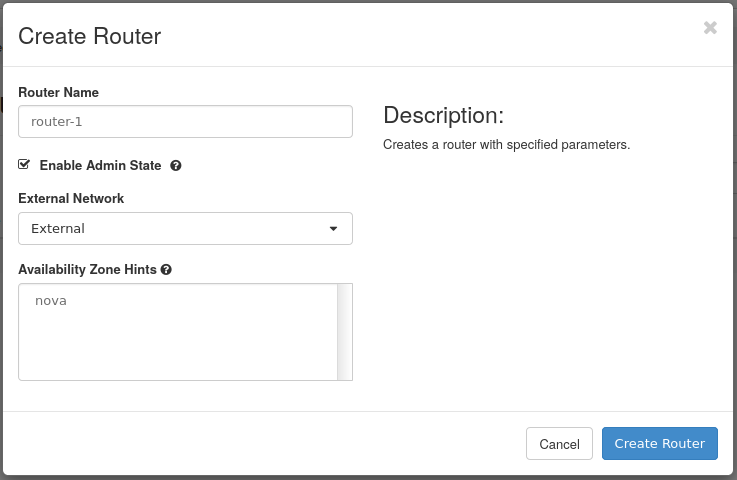Click the Enable Admin State label text
737x480 pixels.
(100, 166)
